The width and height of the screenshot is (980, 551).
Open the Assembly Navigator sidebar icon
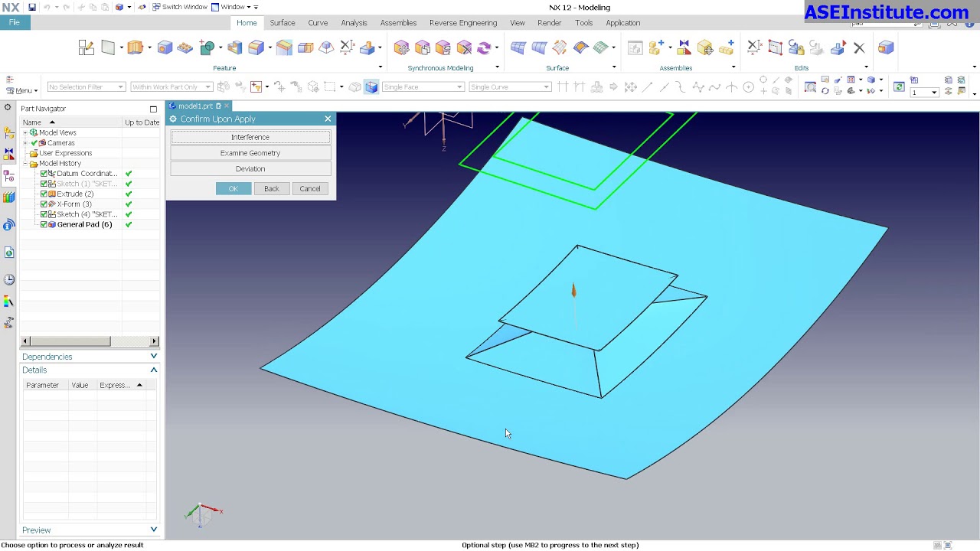[8, 132]
